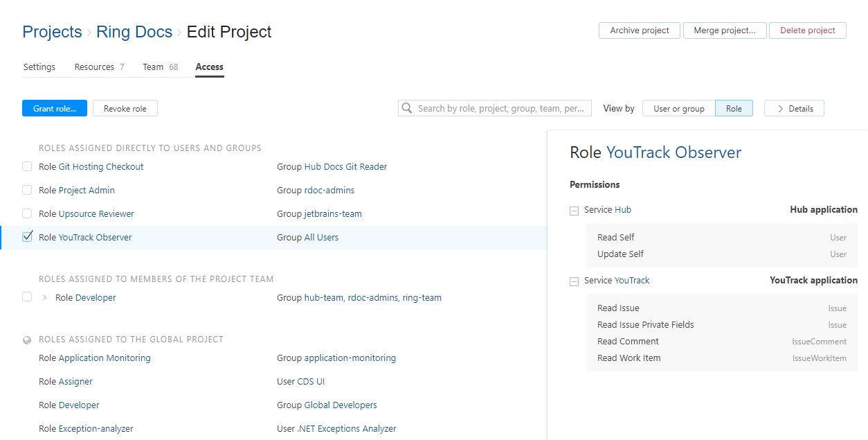The height and width of the screenshot is (440, 868).
Task: Click the globe icon beside Global Project roles
Action: [x=27, y=340]
